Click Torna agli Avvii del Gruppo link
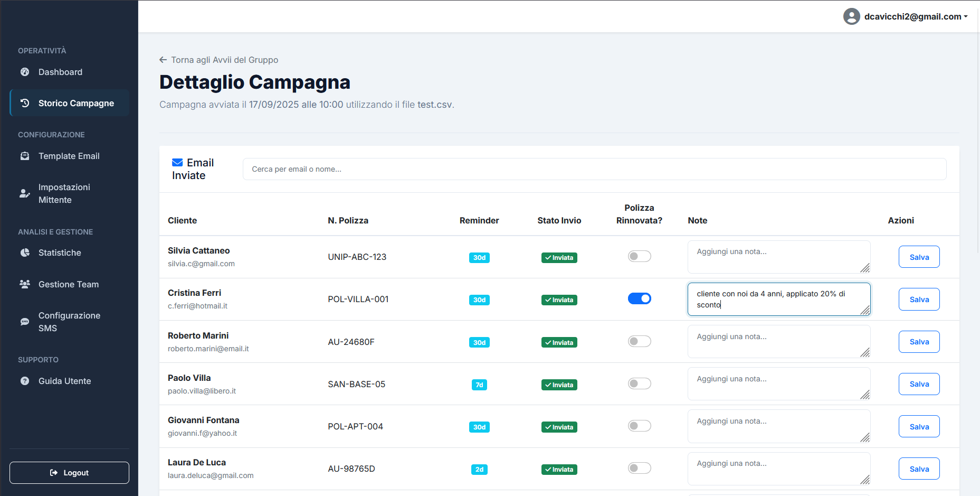 (219, 60)
